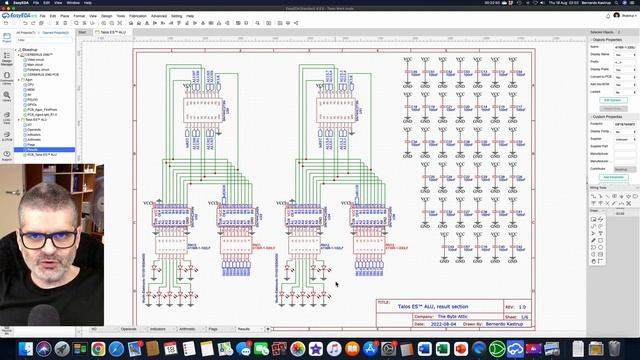Open the Trash in the Dock

(614, 349)
